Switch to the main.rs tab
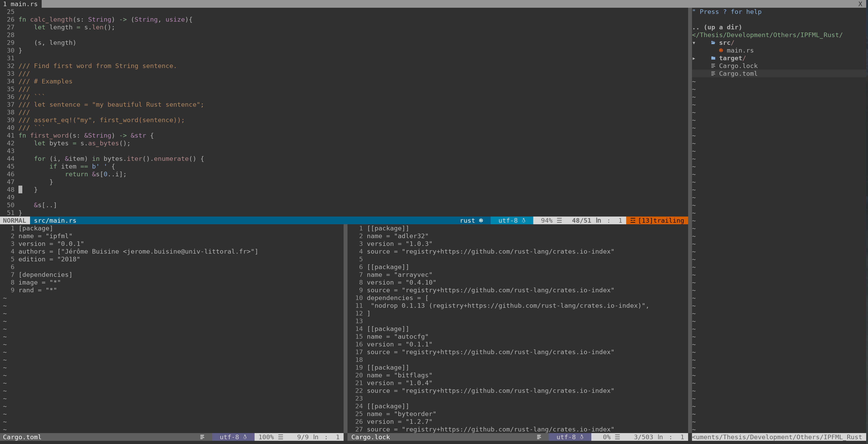868x444 pixels. (20, 4)
